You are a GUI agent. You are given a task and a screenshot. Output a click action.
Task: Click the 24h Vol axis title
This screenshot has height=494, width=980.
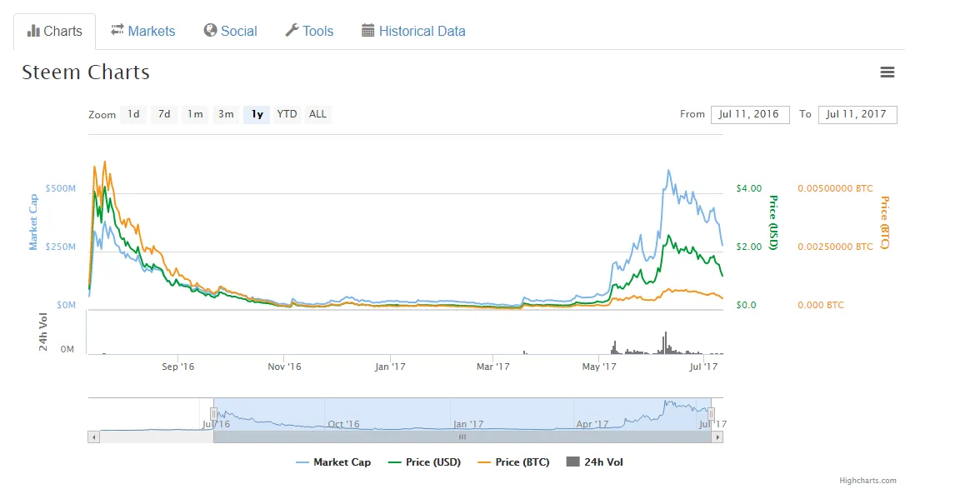[43, 332]
